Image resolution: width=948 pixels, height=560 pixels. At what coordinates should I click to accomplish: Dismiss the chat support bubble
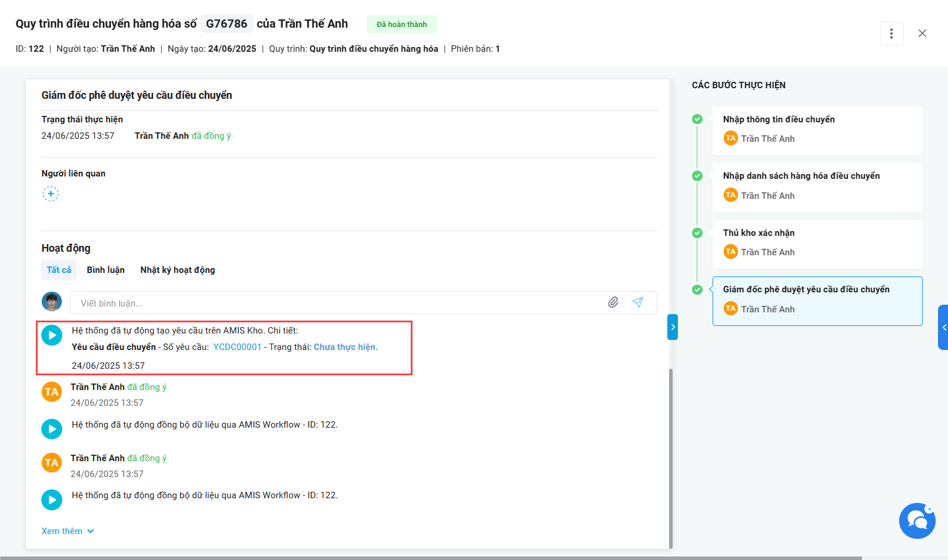(x=929, y=509)
